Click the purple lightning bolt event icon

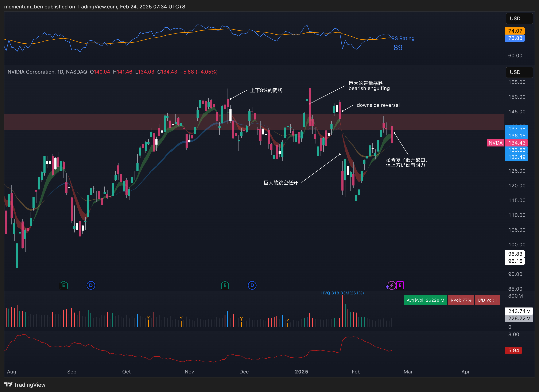coord(391,285)
